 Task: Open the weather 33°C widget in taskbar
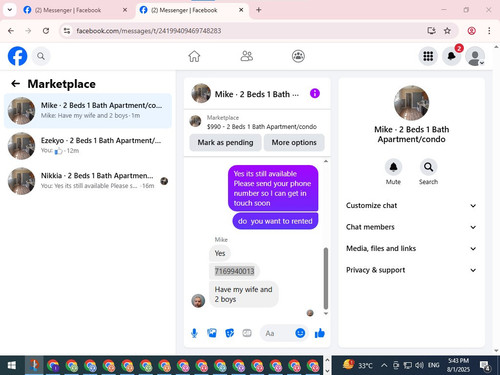pos(358,365)
